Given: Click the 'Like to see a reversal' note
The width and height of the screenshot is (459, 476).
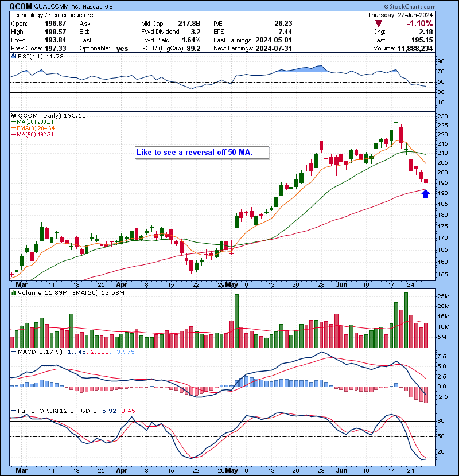Looking at the screenshot, I should coord(202,153).
